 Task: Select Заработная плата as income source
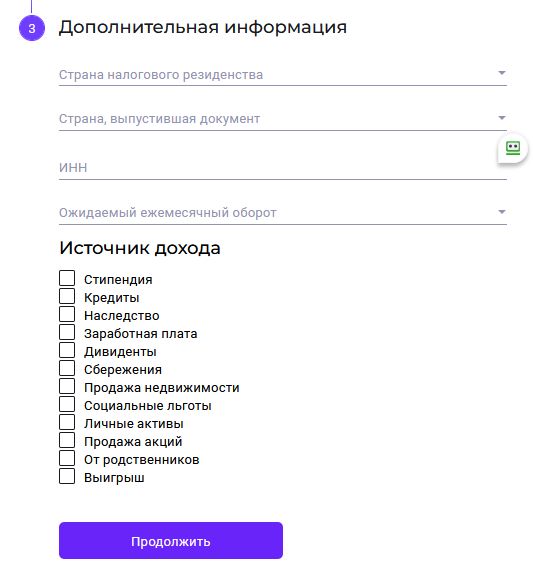[x=67, y=332]
